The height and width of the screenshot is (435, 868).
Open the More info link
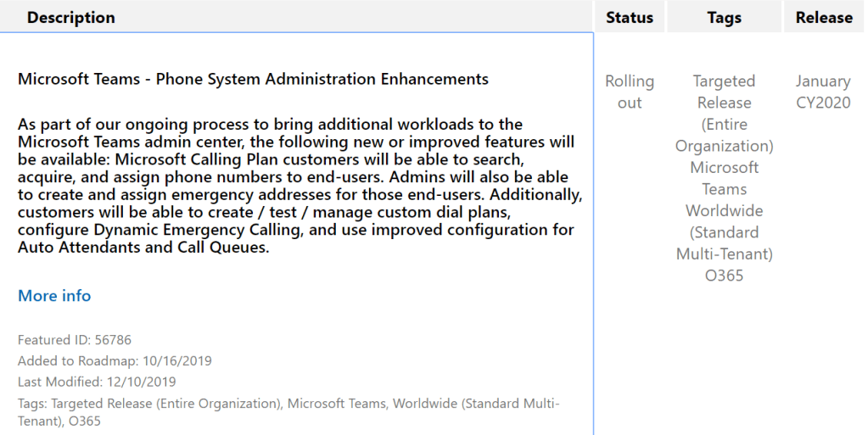coord(54,296)
